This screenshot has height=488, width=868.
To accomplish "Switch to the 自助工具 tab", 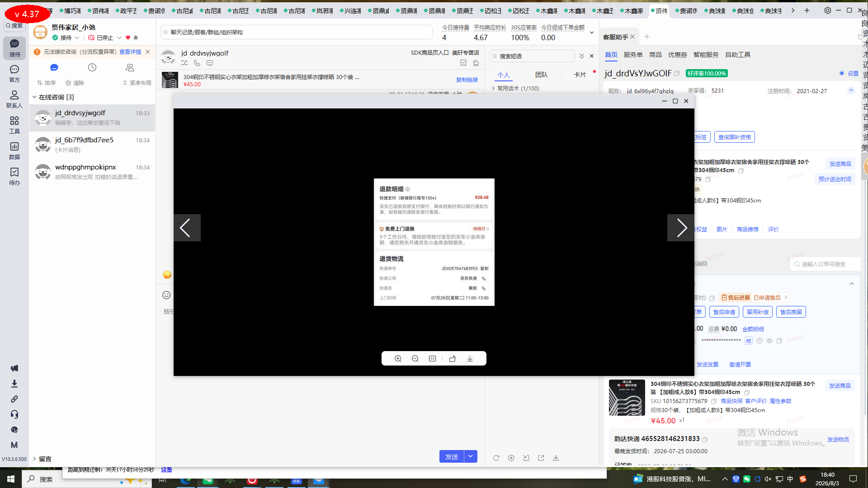I will (737, 55).
